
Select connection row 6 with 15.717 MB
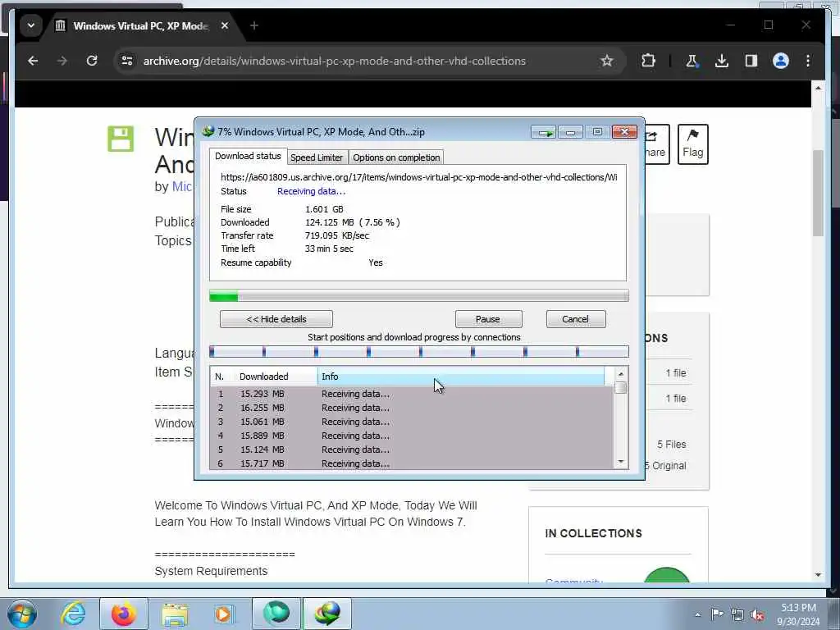(x=412, y=463)
